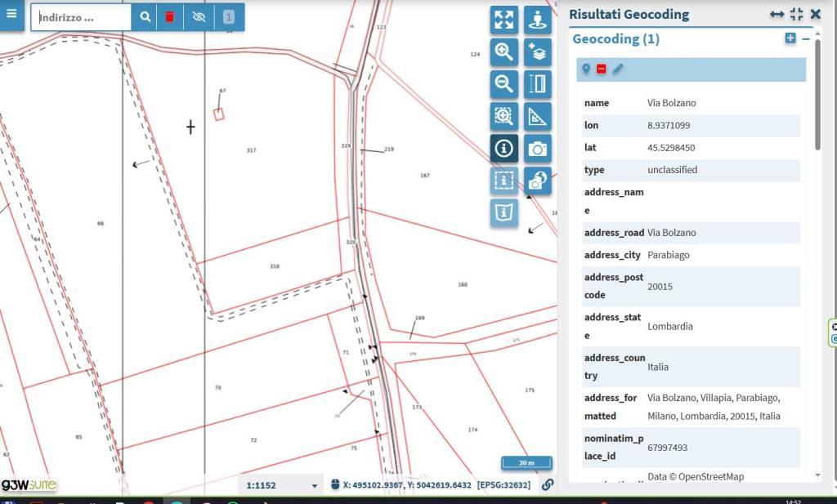The image size is (837, 504).
Task: Toggle geocoding marker visibility eye icon
Action: pos(199,16)
